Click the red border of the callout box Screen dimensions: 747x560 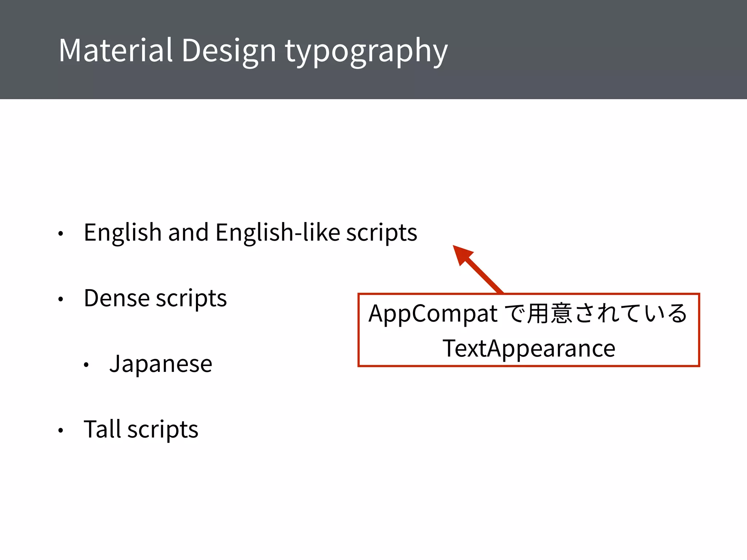[359, 330]
